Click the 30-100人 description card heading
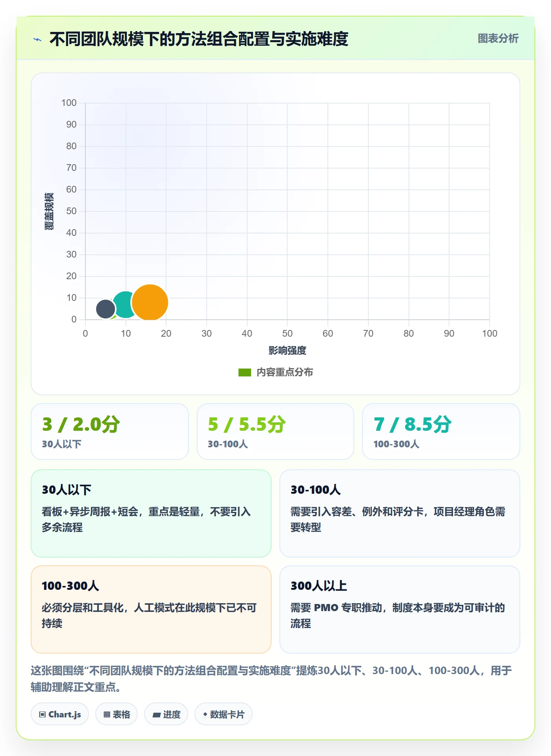551x756 pixels. click(x=316, y=490)
